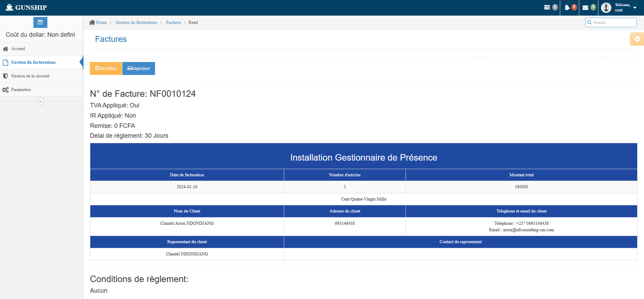Click inside the Search input field
The width and height of the screenshot is (644, 299).
(x=613, y=23)
